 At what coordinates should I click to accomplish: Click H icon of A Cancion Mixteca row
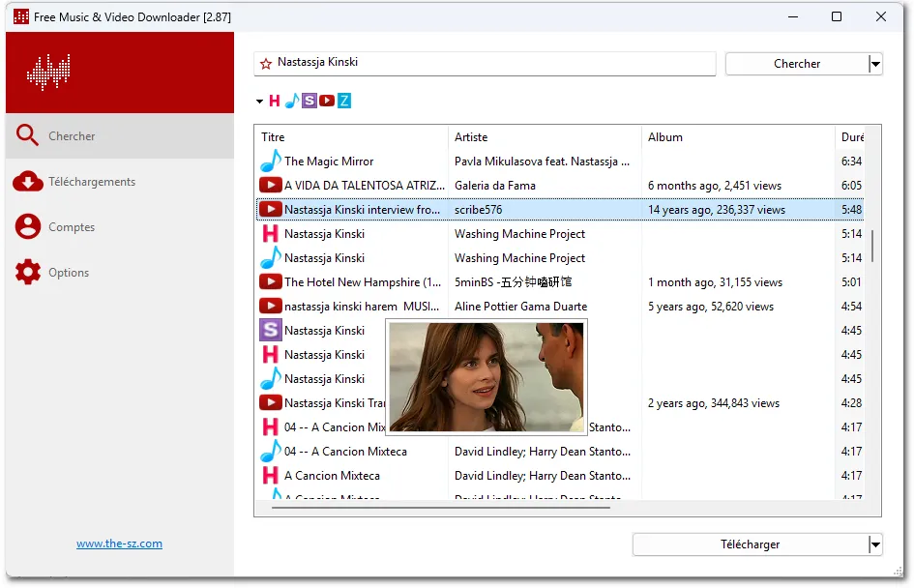point(271,476)
